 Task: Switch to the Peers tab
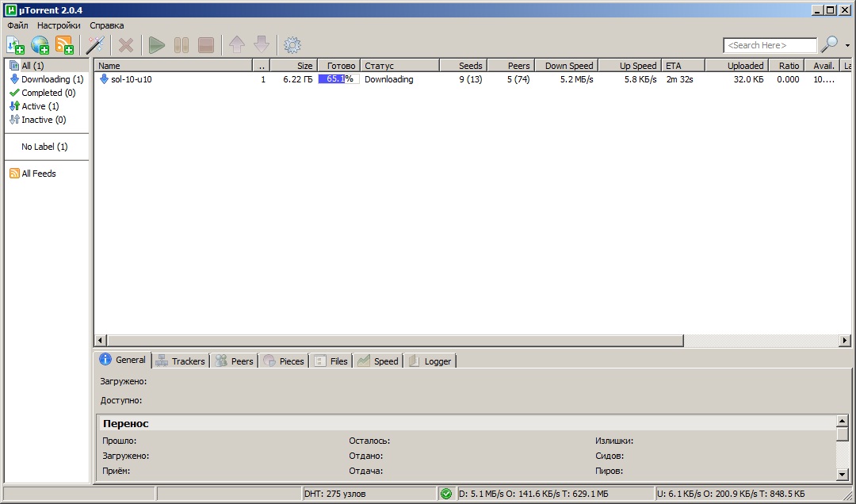coord(235,361)
